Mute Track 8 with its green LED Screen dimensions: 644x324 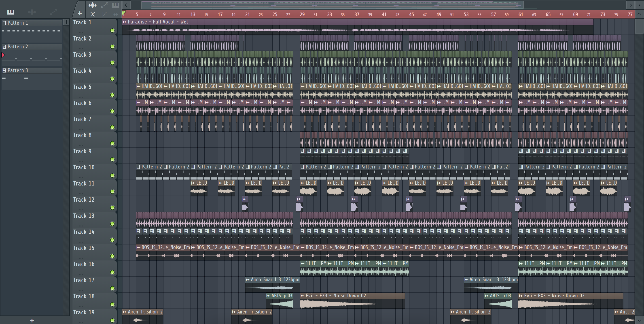112,143
